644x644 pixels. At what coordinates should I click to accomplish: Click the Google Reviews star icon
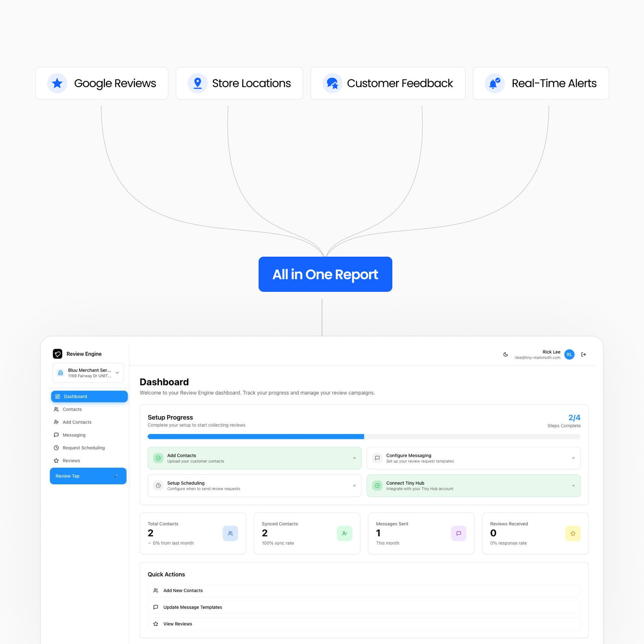tap(57, 83)
